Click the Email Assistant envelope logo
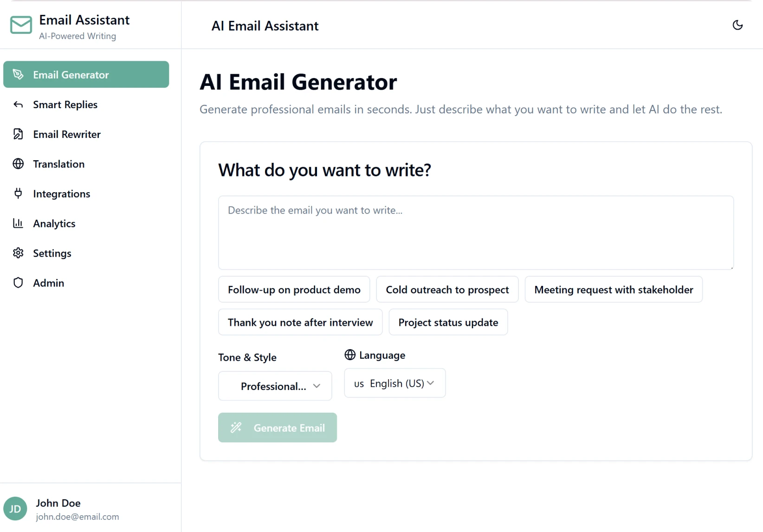The image size is (763, 532). (20, 26)
